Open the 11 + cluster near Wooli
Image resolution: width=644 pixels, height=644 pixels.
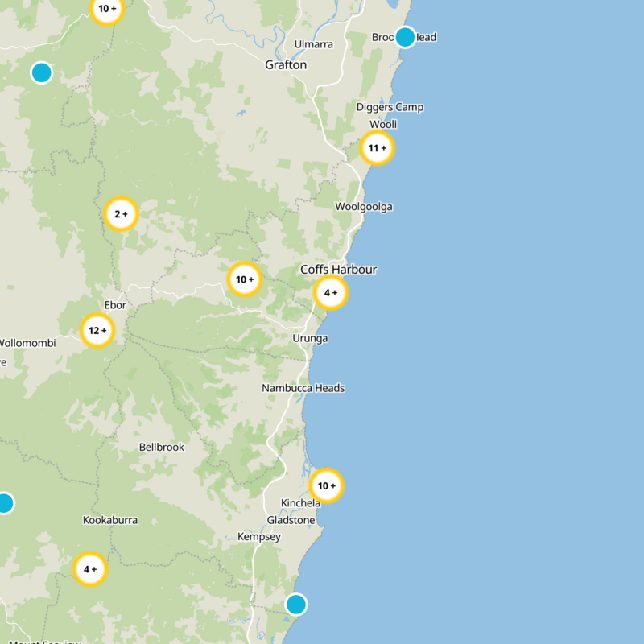pos(377,148)
